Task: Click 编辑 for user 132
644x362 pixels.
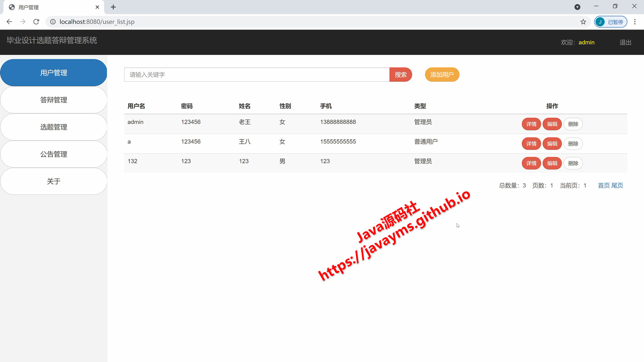Action: (552, 163)
